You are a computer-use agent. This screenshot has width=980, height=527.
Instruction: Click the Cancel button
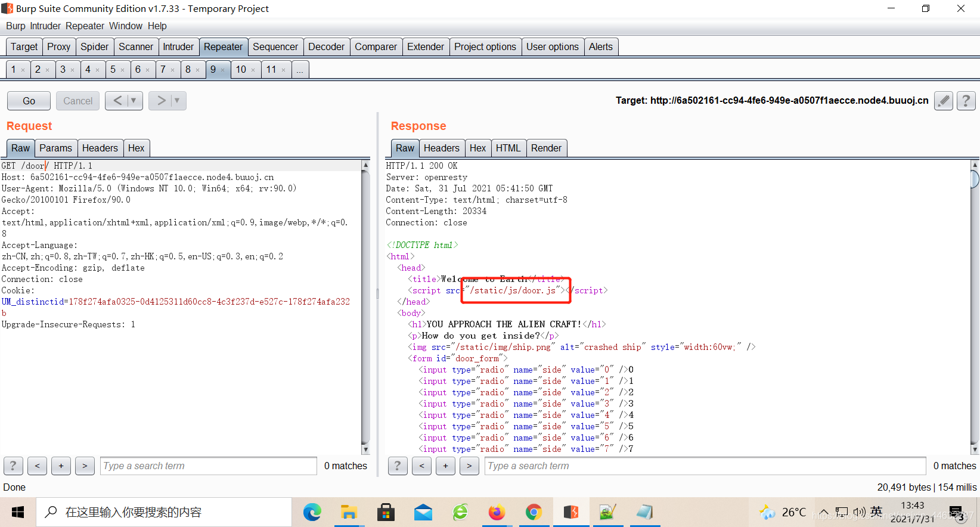click(78, 101)
